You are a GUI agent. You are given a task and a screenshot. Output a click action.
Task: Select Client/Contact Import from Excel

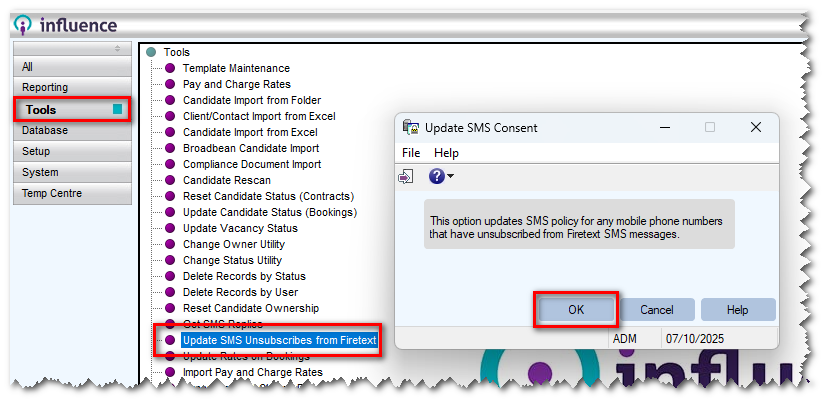[259, 116]
